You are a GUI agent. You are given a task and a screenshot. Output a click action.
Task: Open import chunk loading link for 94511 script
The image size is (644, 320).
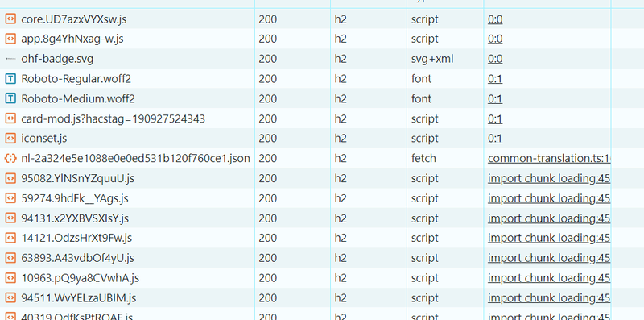[549, 297]
